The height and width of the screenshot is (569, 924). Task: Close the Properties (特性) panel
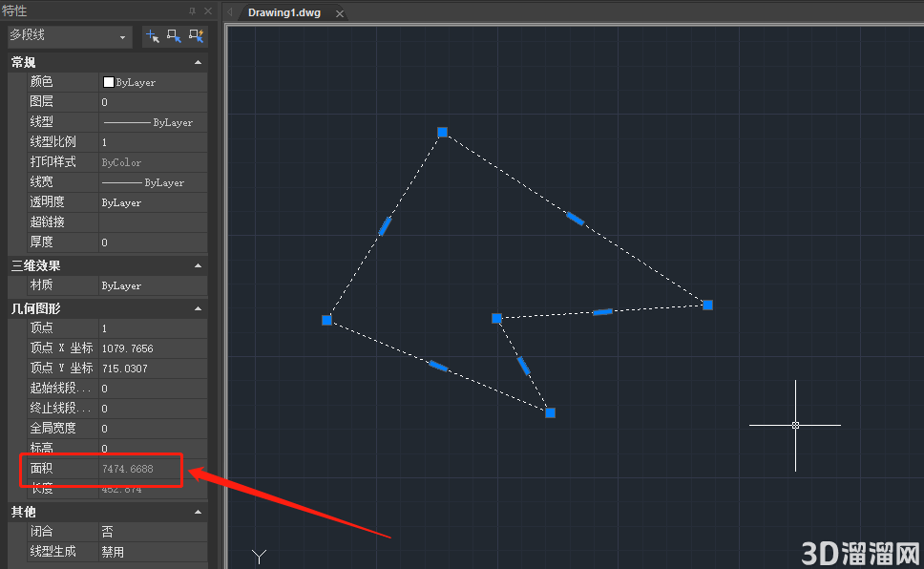[x=208, y=11]
